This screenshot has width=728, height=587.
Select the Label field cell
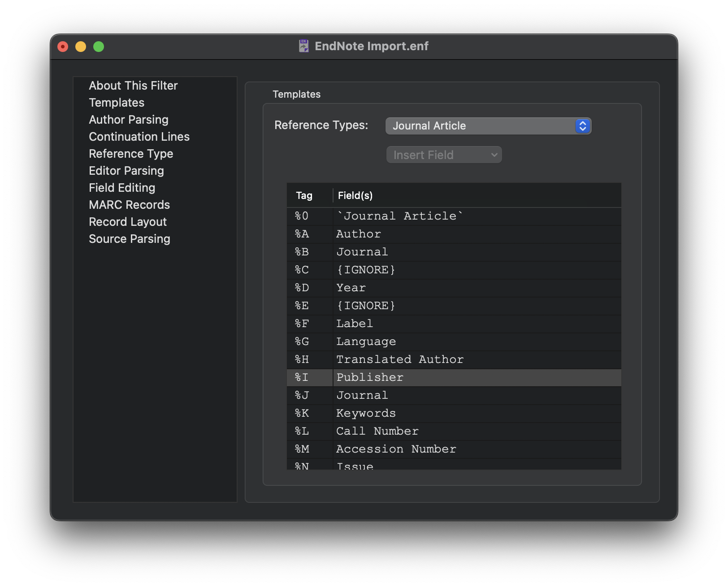pos(477,324)
